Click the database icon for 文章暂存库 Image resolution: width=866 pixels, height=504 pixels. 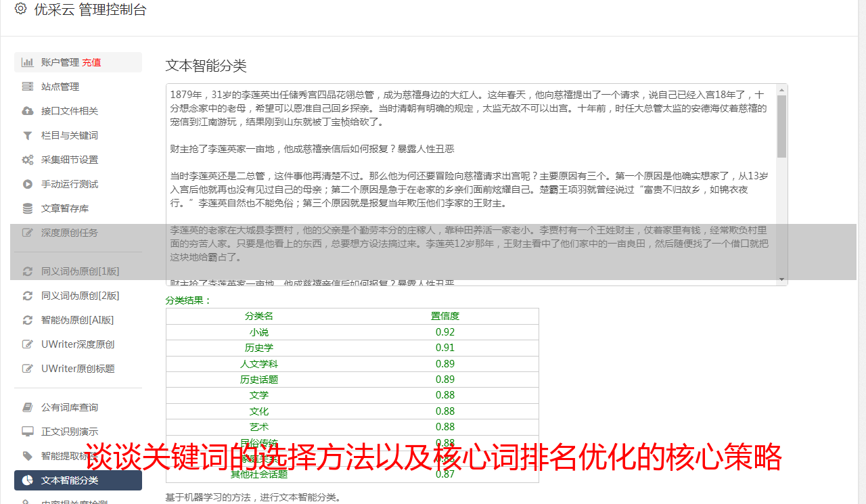pyautogui.click(x=28, y=208)
